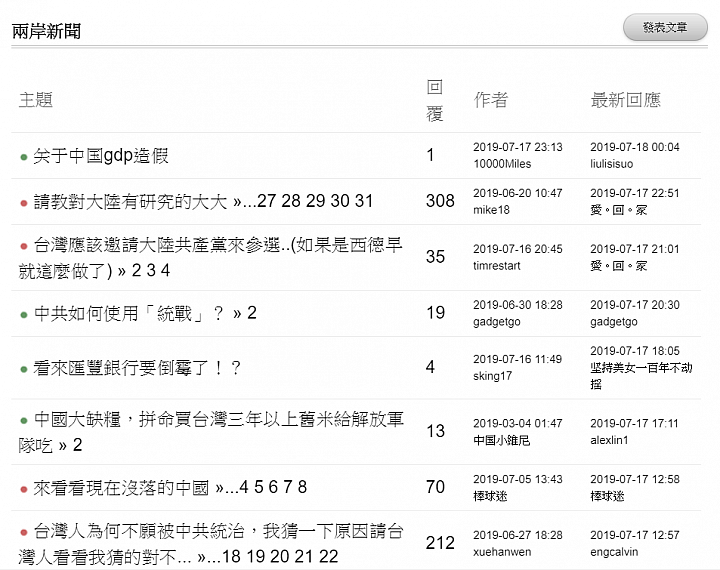Go to page 8 of 來看看現在沒落的中國
The width and height of the screenshot is (720, 570).
302,487
